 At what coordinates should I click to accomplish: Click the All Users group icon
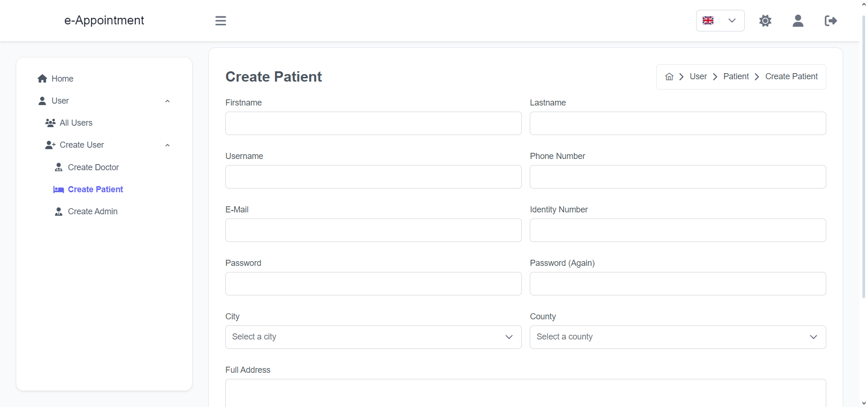tap(51, 123)
